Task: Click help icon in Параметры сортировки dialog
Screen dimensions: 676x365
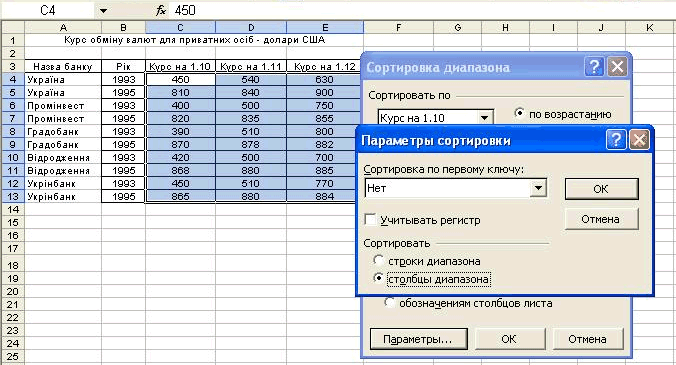Action: (x=616, y=140)
